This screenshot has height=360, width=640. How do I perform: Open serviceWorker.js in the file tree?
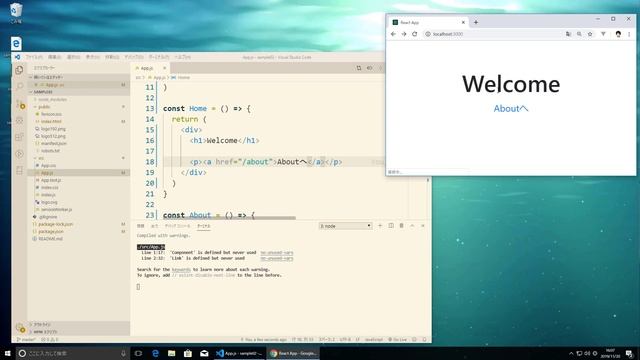point(56,209)
